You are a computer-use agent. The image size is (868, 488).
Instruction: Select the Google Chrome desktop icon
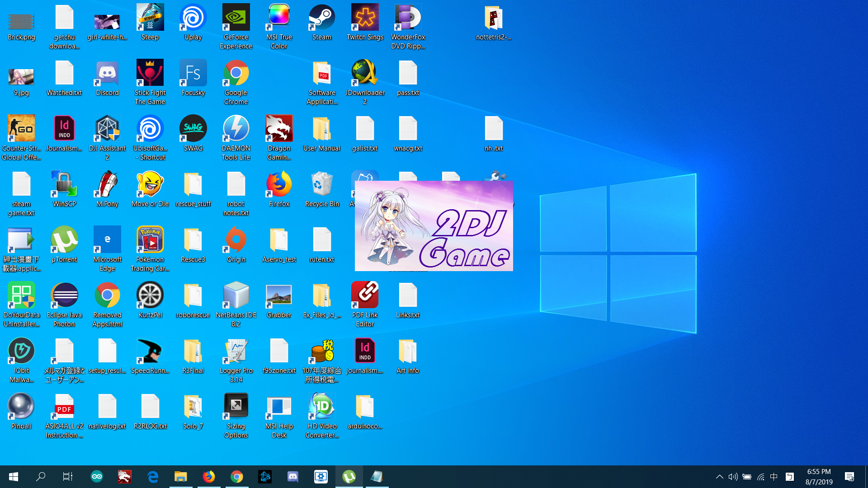(236, 83)
